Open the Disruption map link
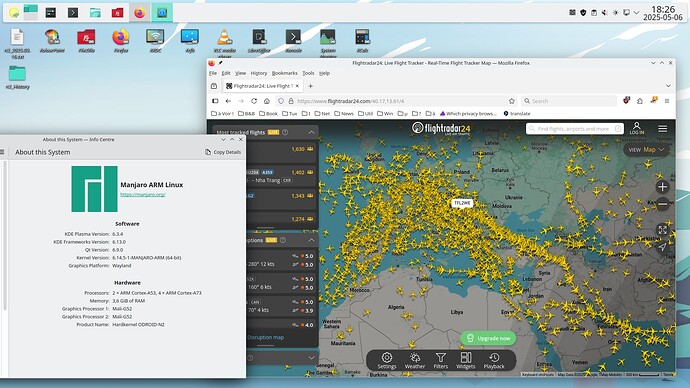Screen dimensions: 690x388 [x=265, y=337]
